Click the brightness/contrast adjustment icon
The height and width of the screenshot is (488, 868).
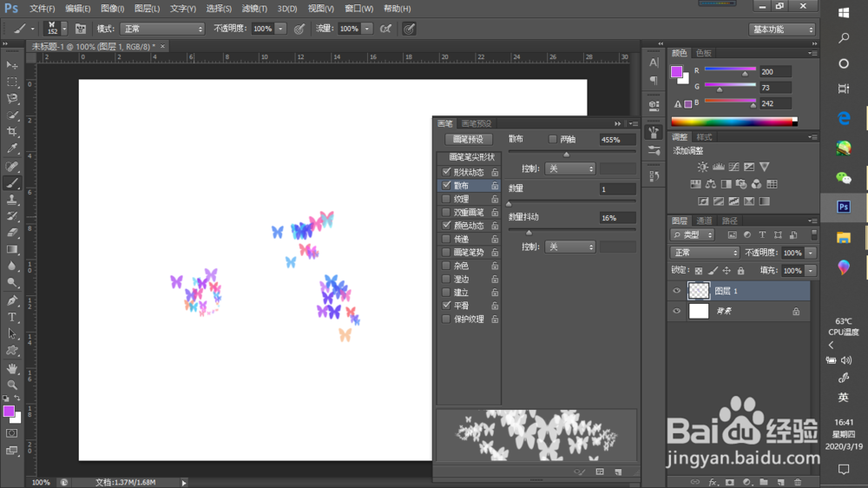pyautogui.click(x=702, y=167)
